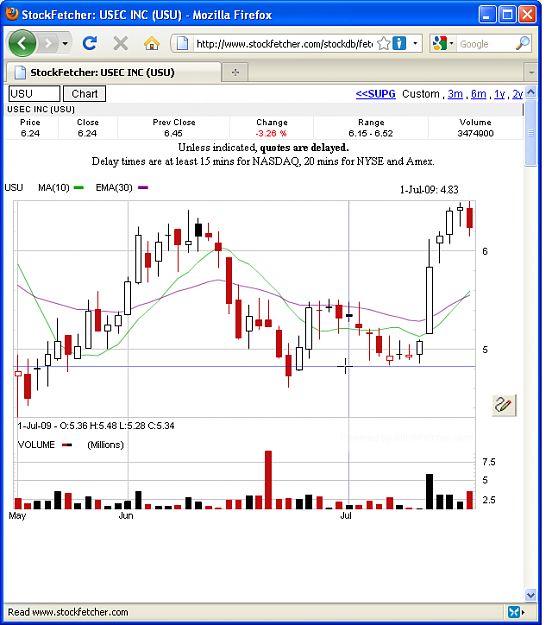
Task: Click into the Google search box
Action: [x=485, y=44]
